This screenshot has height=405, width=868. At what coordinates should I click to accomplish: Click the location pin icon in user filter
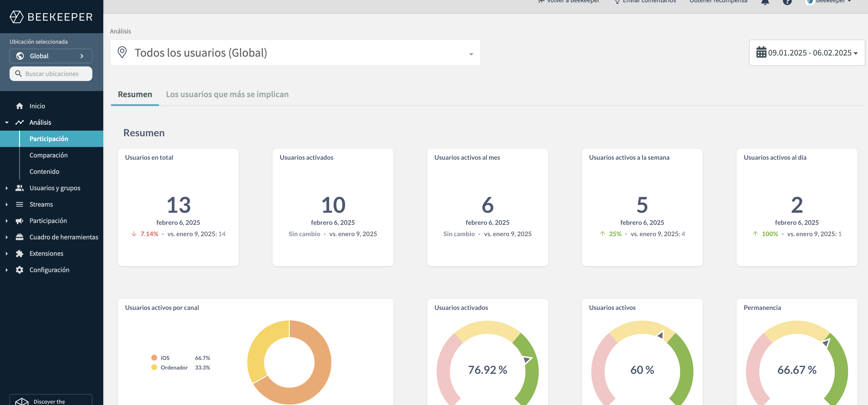(122, 53)
